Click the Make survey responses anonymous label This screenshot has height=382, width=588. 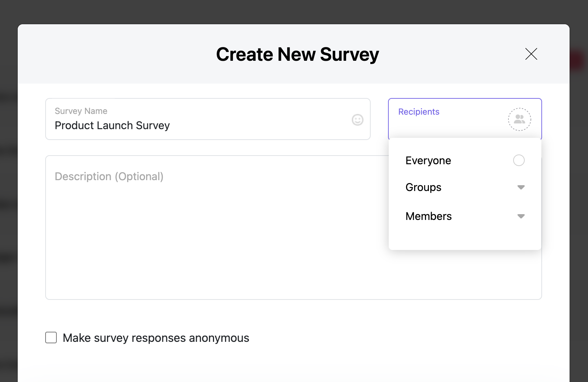(x=156, y=338)
